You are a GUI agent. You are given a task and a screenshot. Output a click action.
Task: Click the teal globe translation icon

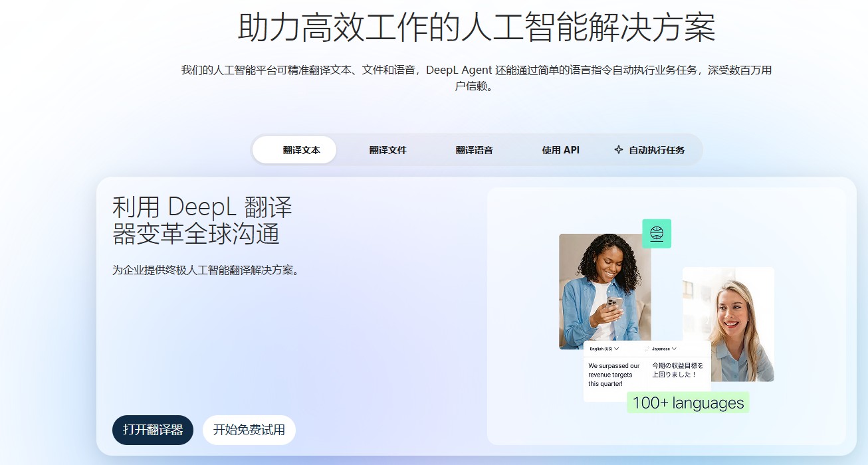657,234
